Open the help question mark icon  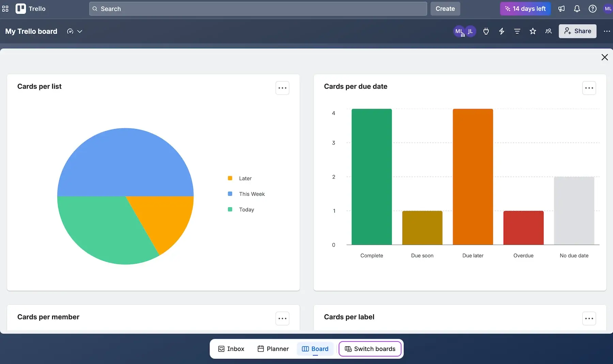(593, 9)
